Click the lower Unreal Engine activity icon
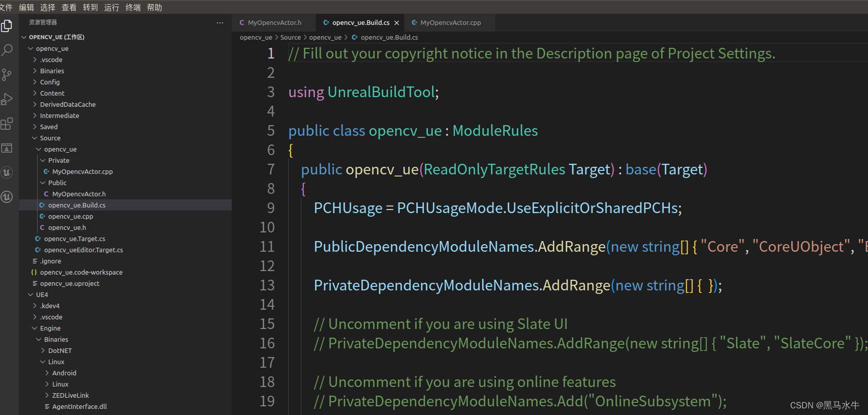Viewport: 868px width, 415px height. click(7, 197)
